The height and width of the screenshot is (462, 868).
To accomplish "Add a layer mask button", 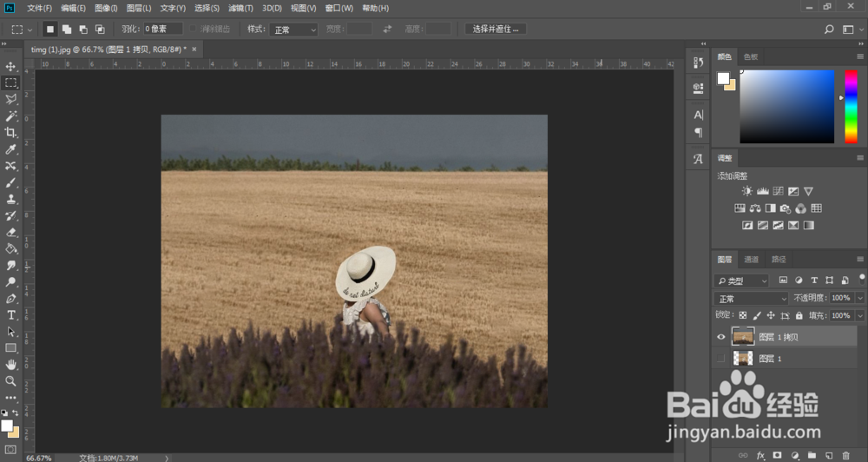I will 777,455.
